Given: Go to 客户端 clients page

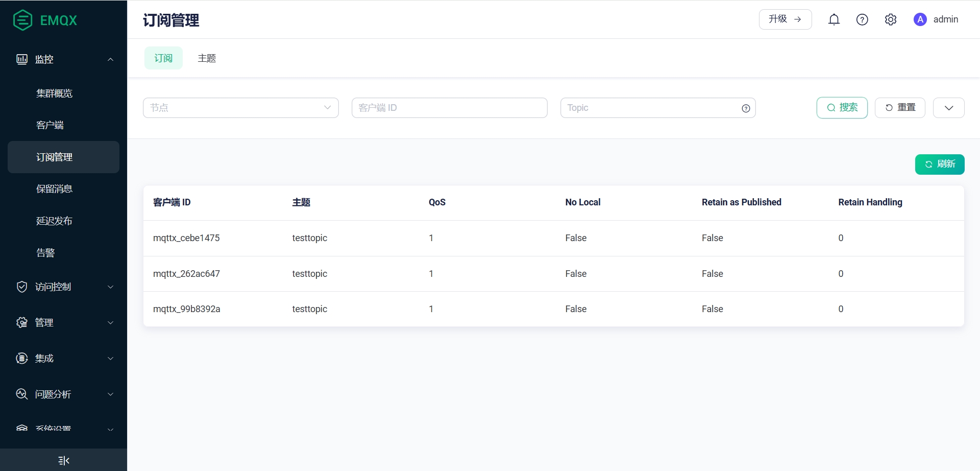Looking at the screenshot, I should (x=50, y=125).
